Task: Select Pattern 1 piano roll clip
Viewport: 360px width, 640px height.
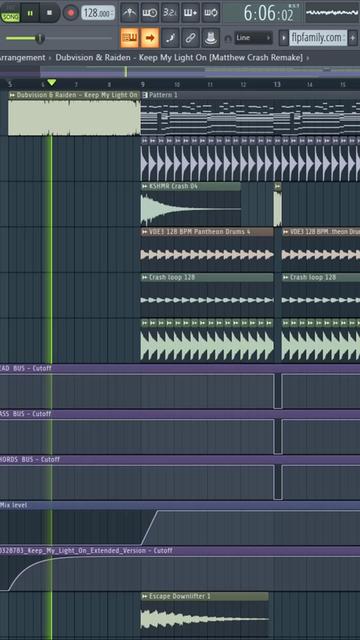Action: (250, 118)
